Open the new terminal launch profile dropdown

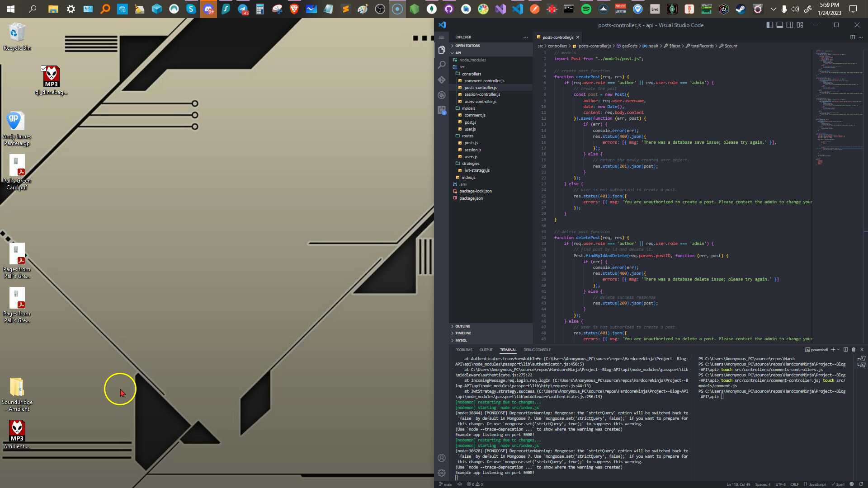coord(839,349)
